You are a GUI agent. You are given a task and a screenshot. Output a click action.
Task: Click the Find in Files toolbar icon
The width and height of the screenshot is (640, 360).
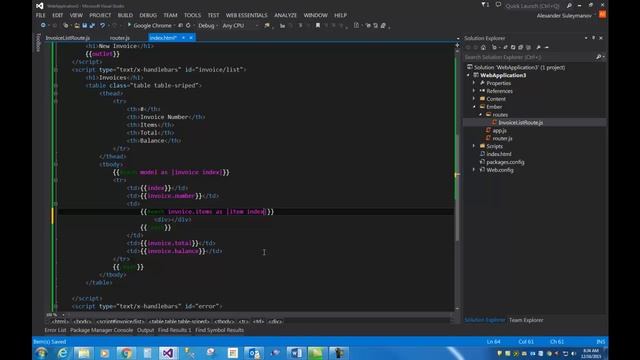(x=267, y=25)
